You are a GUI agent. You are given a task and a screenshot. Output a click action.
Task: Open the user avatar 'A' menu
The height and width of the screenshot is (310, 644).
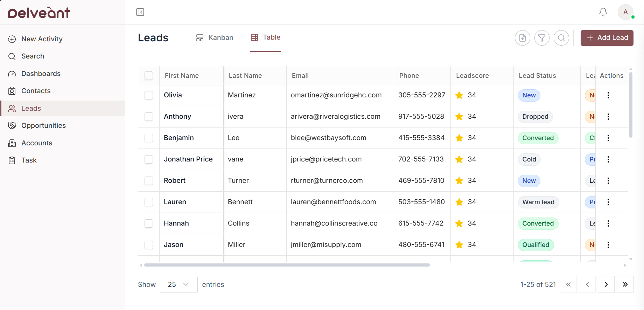coord(625,12)
